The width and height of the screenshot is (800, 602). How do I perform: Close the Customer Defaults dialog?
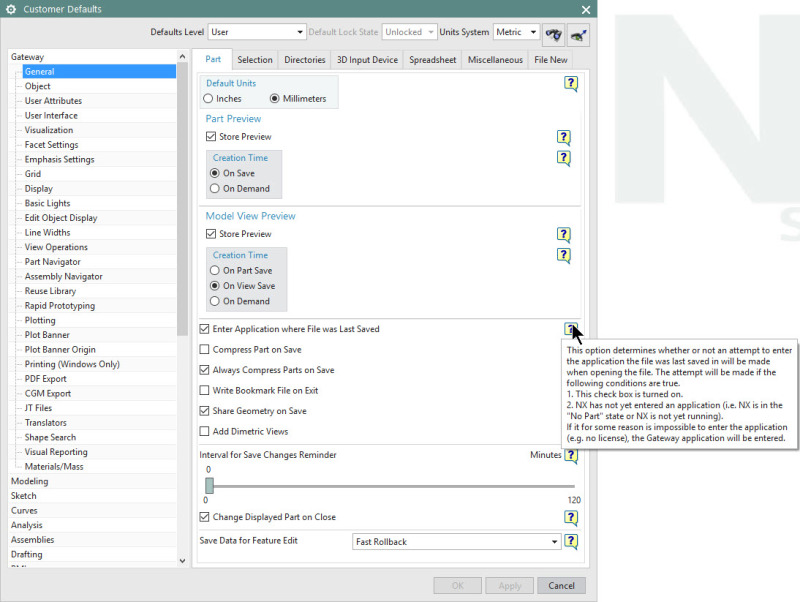586,10
